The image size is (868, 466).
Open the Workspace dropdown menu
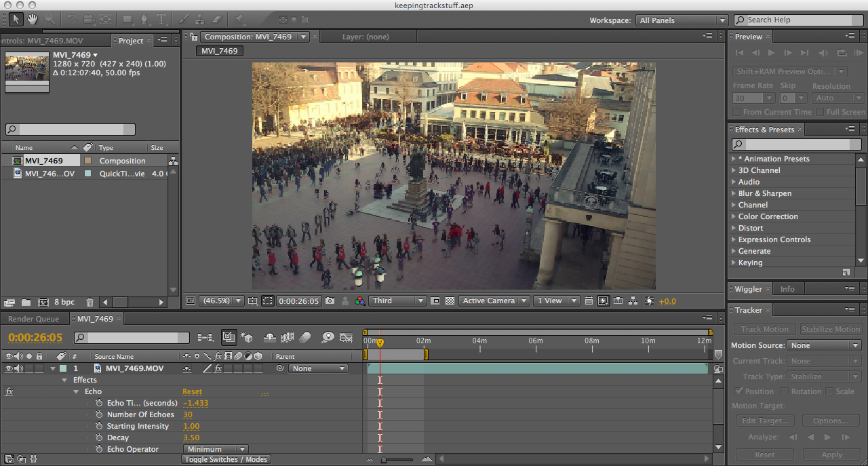682,20
